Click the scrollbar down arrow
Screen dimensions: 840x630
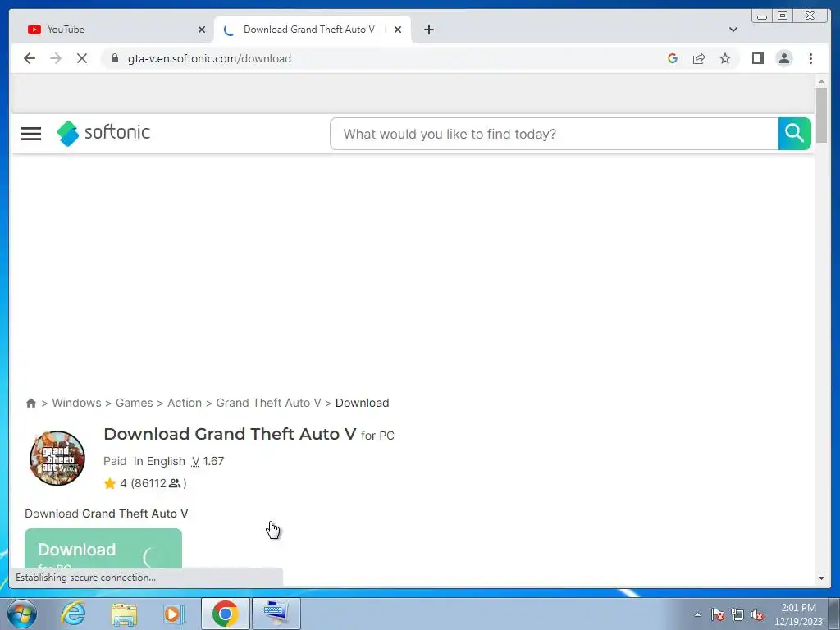tap(821, 578)
